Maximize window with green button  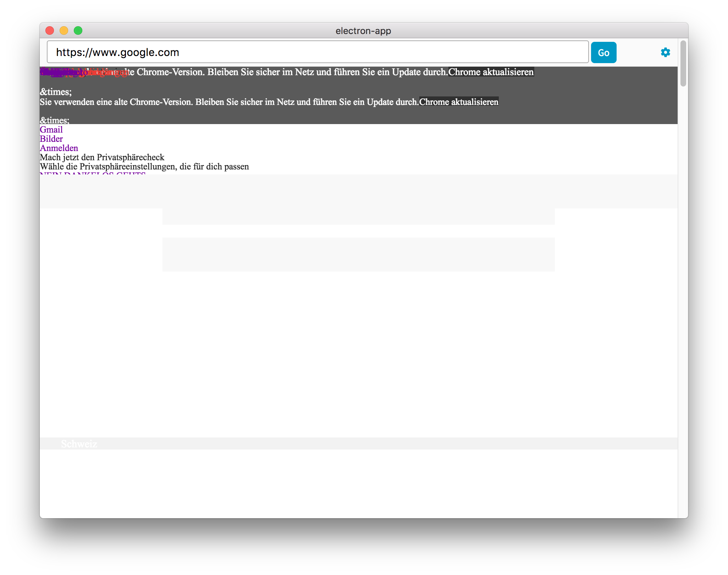pyautogui.click(x=78, y=31)
